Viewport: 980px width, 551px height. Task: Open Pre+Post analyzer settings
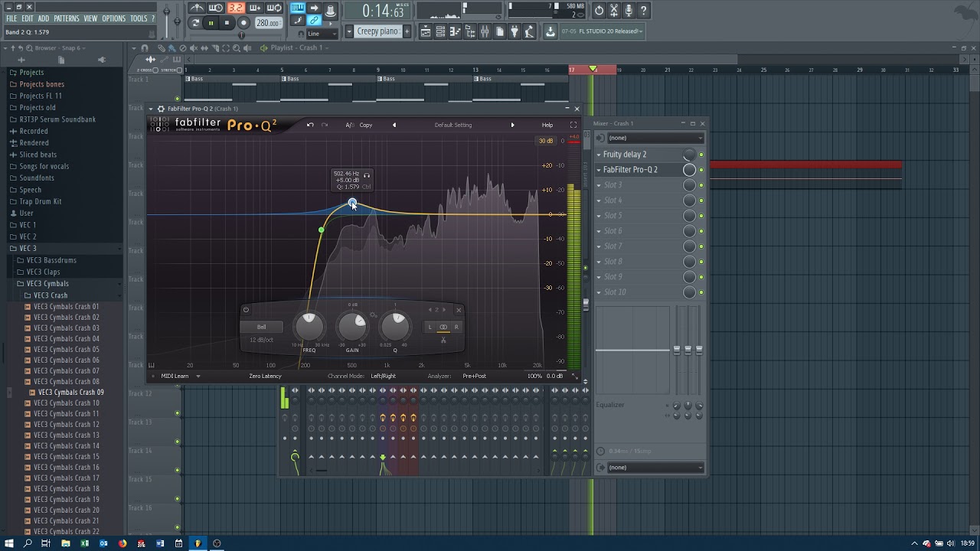coord(474,376)
